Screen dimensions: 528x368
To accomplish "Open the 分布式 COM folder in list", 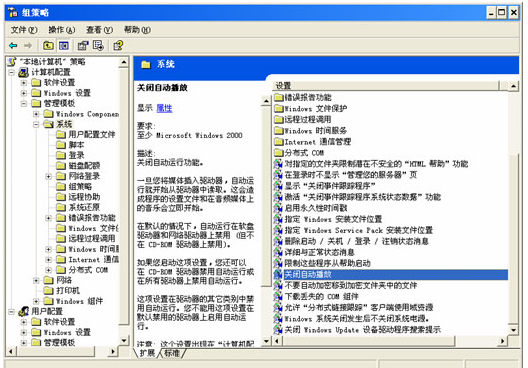I will pyautogui.click(x=299, y=153).
